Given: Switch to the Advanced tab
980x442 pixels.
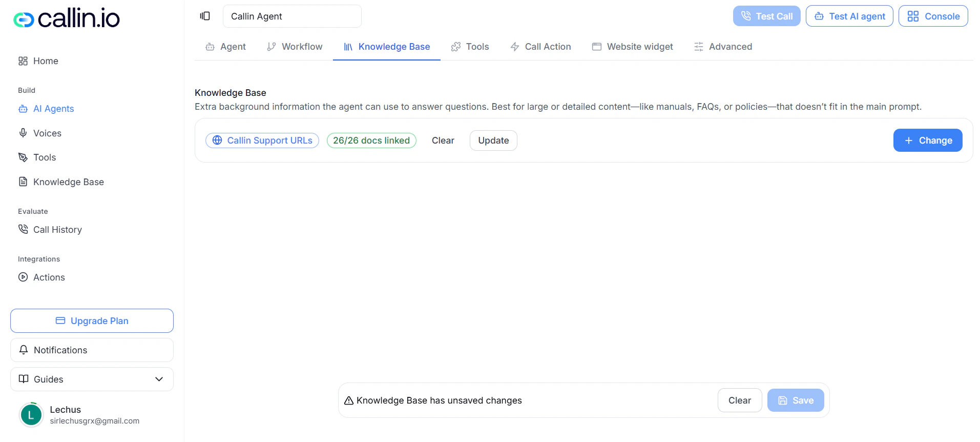Looking at the screenshot, I should point(723,47).
